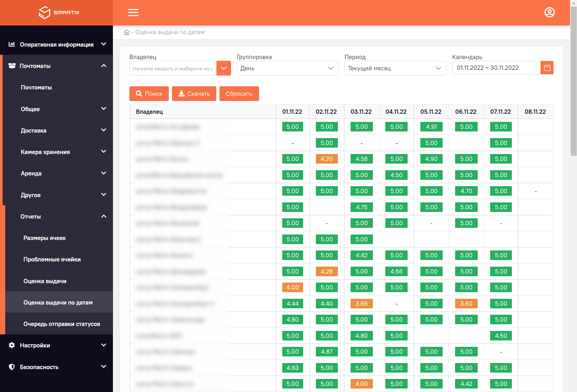Toggle the hamburger menu
This screenshot has width=577, height=392.
(133, 12)
